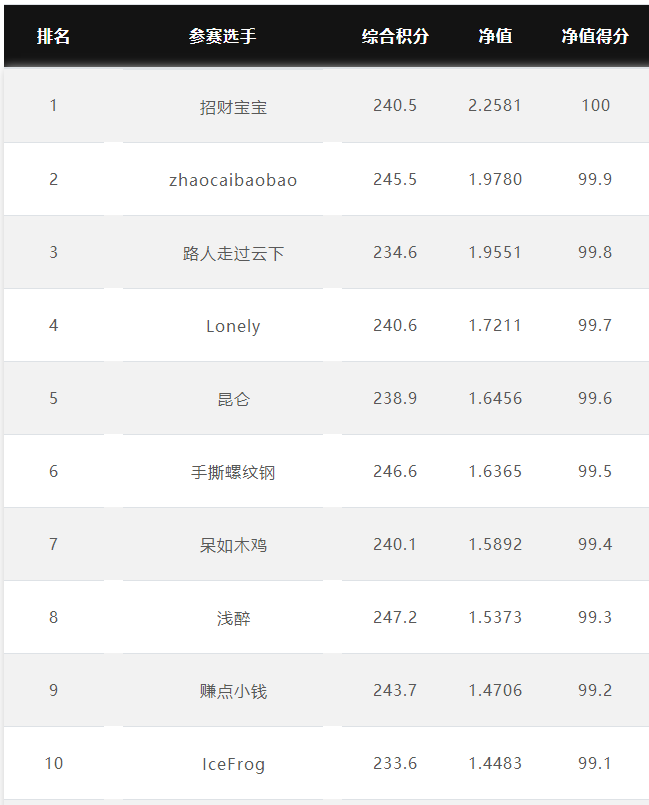Image resolution: width=649 pixels, height=805 pixels.
Task: Click the 排名 column header
Action: [53, 36]
